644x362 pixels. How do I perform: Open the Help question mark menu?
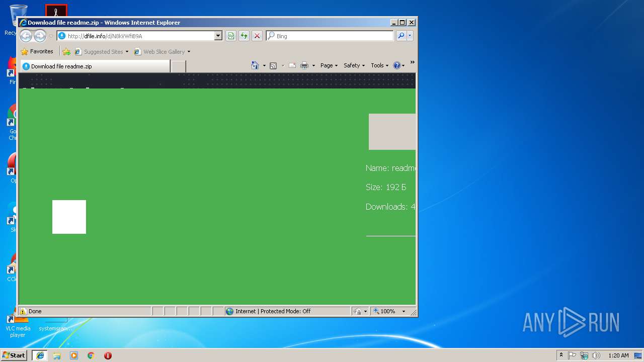click(x=399, y=65)
